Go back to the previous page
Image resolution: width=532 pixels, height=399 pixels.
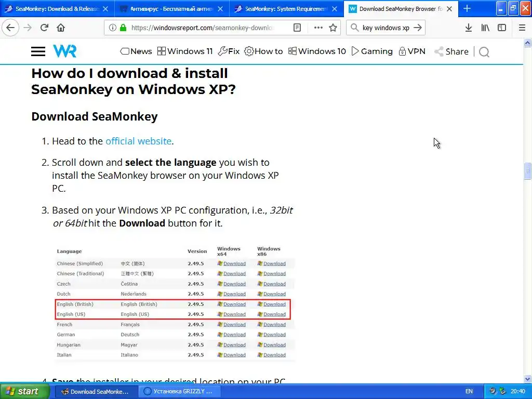pos(10,28)
